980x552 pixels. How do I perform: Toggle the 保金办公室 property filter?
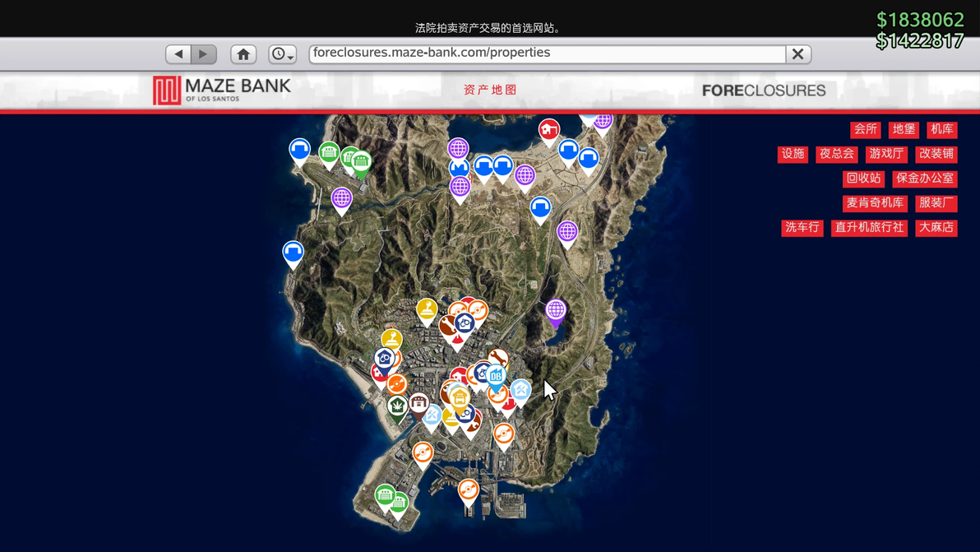(x=925, y=179)
